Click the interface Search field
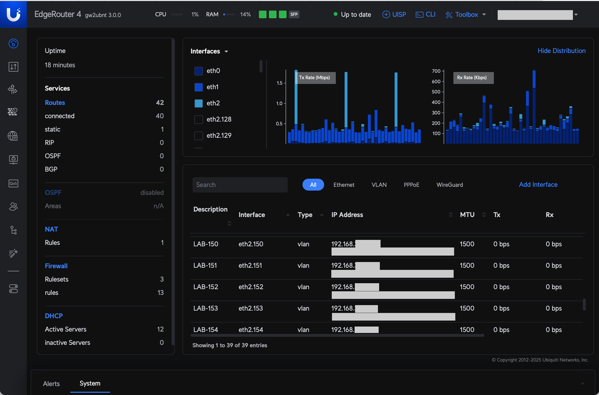 click(x=240, y=185)
